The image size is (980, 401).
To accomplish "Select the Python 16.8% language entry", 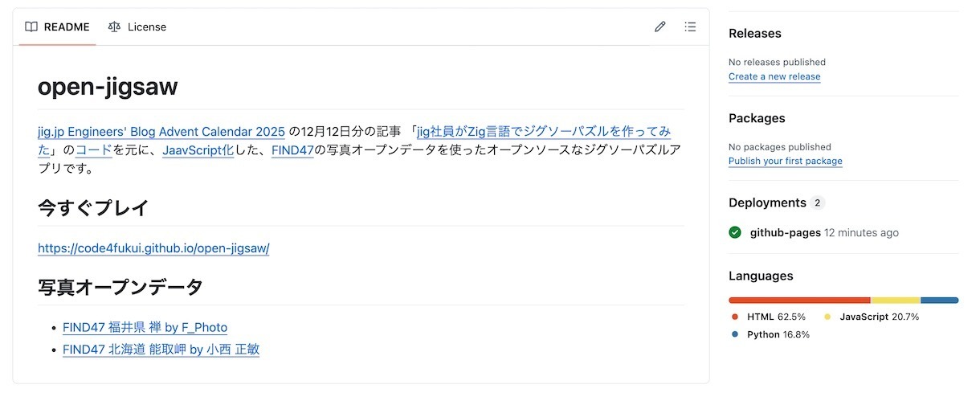I will click(777, 334).
